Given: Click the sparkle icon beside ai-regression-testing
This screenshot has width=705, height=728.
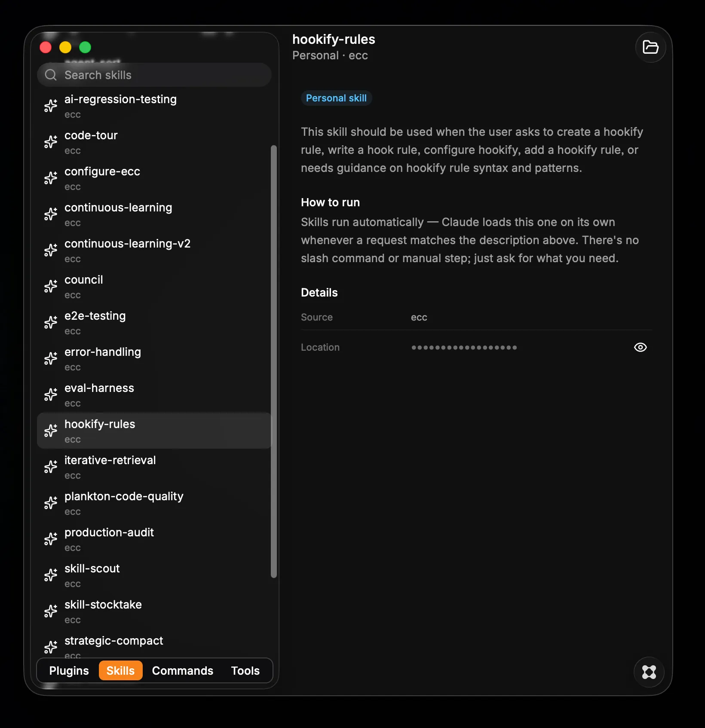Looking at the screenshot, I should tap(51, 106).
